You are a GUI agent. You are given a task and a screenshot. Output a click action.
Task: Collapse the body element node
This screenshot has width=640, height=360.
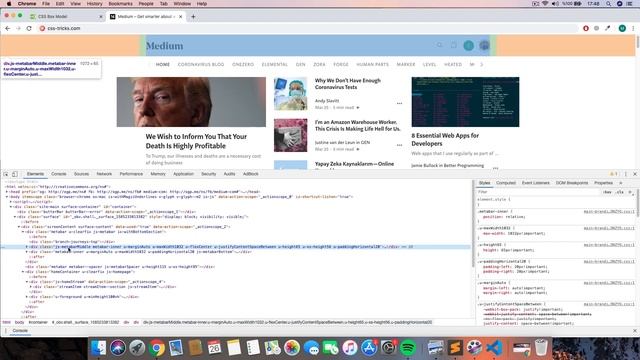tap(7, 197)
